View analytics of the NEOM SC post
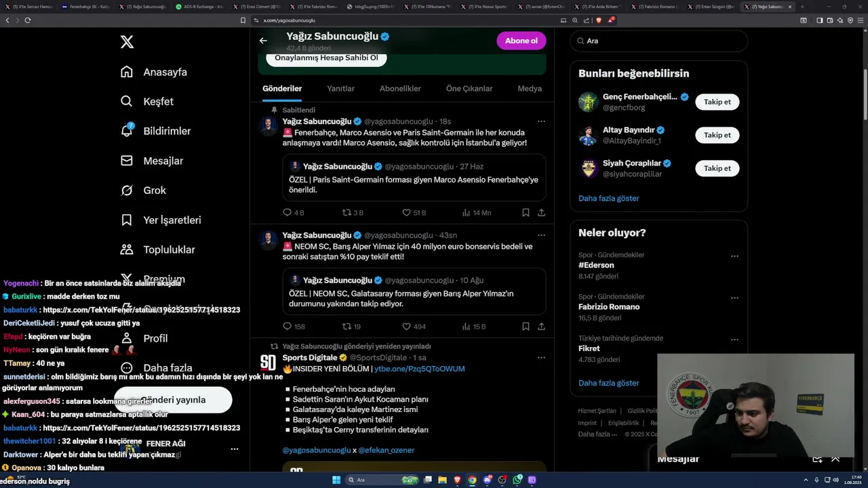The image size is (868, 488). click(474, 327)
